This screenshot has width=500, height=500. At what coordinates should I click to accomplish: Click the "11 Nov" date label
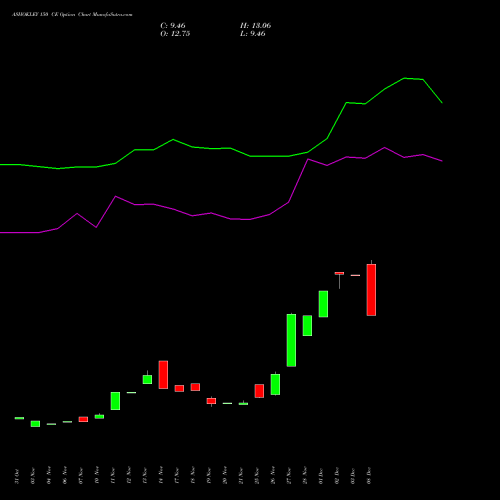point(113,476)
